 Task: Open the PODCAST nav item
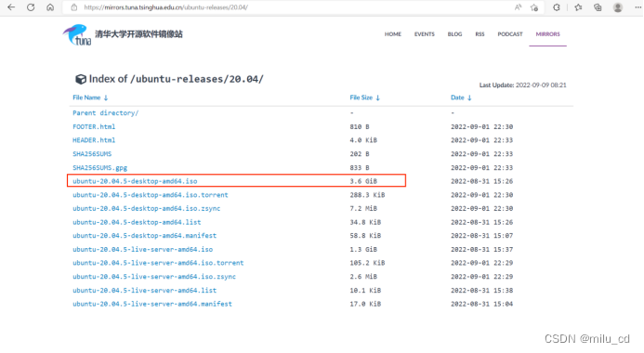(510, 34)
